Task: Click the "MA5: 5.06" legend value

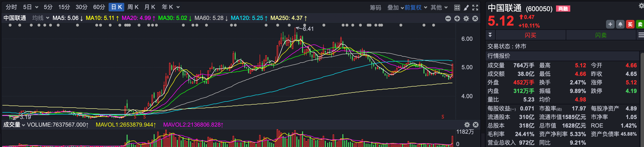Action: (x=65, y=18)
